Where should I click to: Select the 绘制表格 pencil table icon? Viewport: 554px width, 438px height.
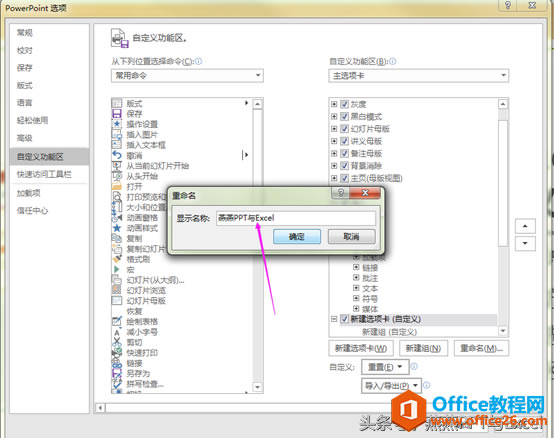coord(117,321)
